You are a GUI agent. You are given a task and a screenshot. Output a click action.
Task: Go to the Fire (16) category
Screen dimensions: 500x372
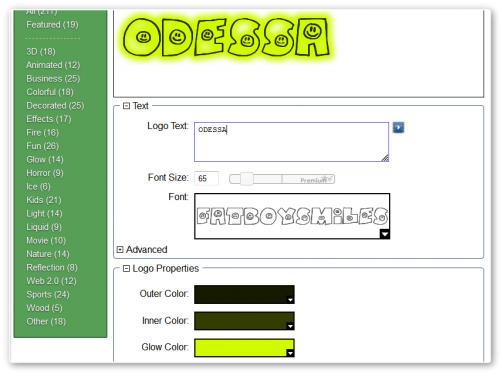[x=43, y=133]
